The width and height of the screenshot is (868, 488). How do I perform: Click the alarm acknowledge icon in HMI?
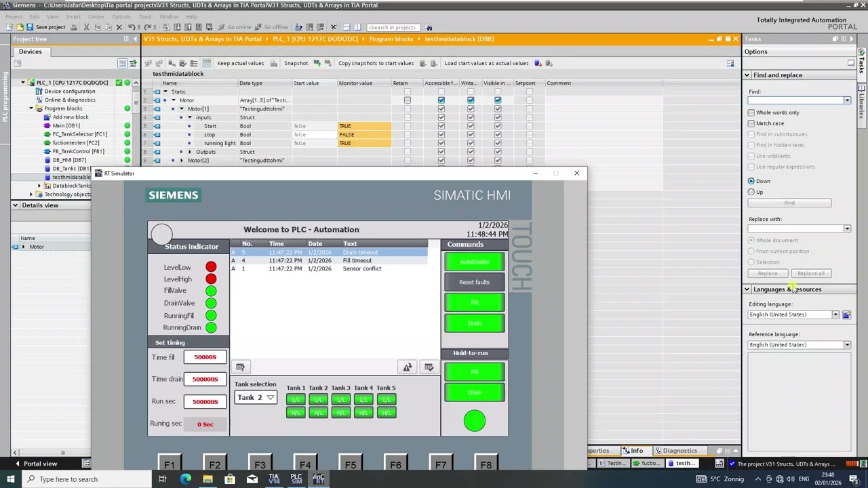[x=429, y=367]
